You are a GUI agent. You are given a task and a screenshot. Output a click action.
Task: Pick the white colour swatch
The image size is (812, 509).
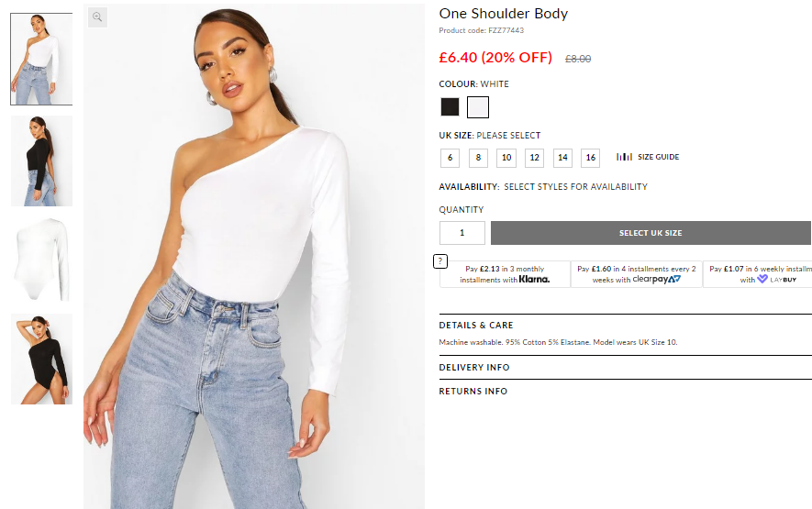pyautogui.click(x=478, y=107)
